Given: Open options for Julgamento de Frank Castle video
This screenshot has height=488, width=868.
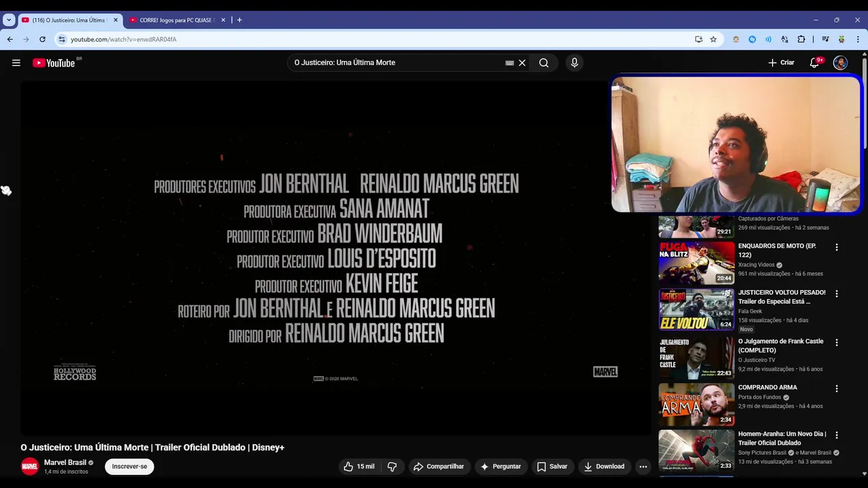Looking at the screenshot, I should point(836,342).
